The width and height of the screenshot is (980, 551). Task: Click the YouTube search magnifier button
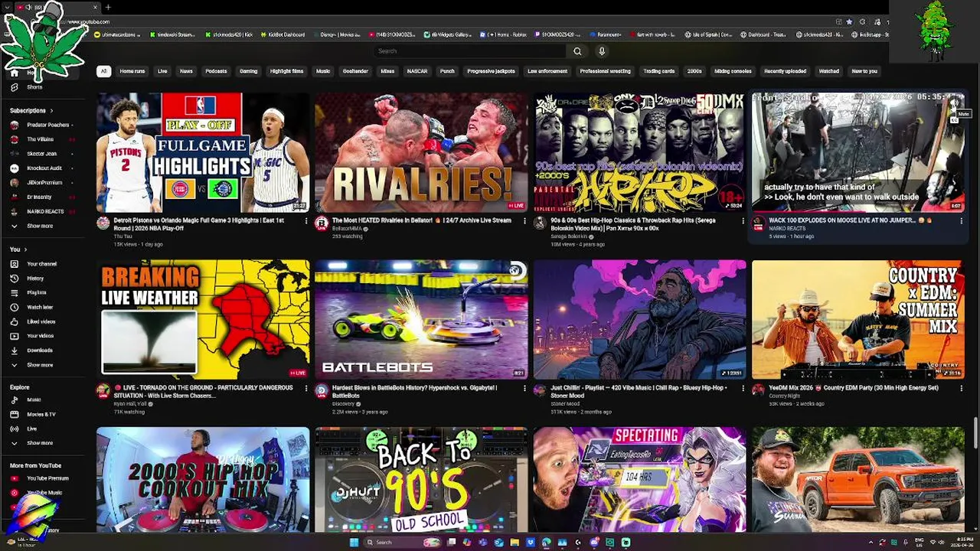tap(577, 51)
